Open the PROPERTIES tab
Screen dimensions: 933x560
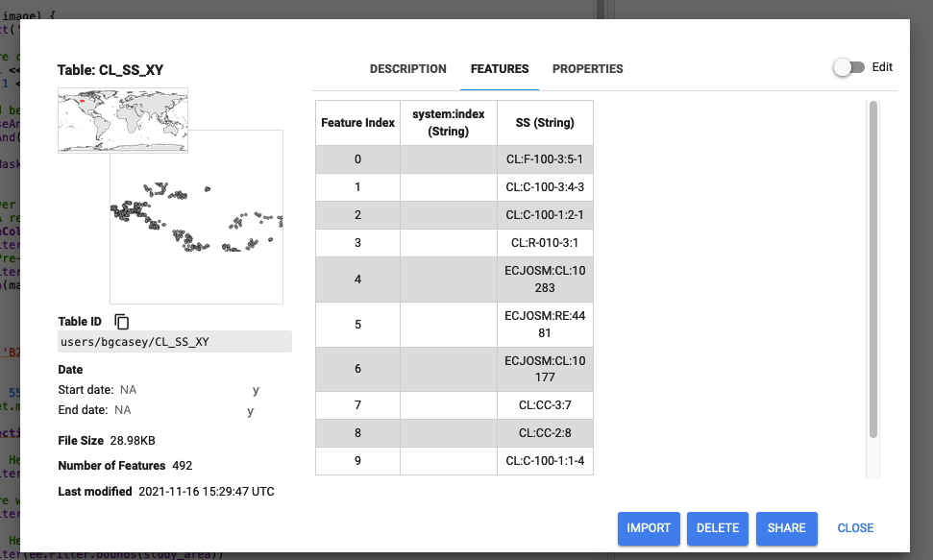click(x=588, y=69)
